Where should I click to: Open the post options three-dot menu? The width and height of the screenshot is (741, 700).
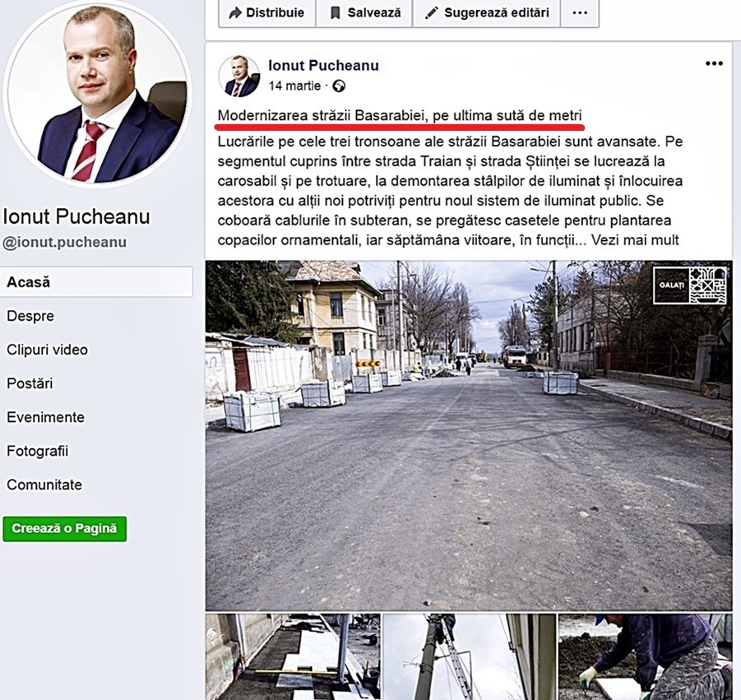coord(714,63)
